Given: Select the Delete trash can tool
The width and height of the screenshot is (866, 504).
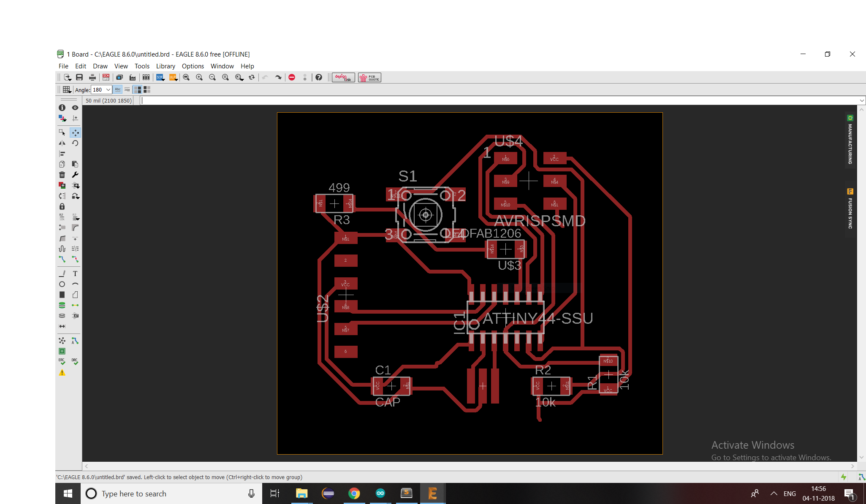Looking at the screenshot, I should (x=62, y=175).
